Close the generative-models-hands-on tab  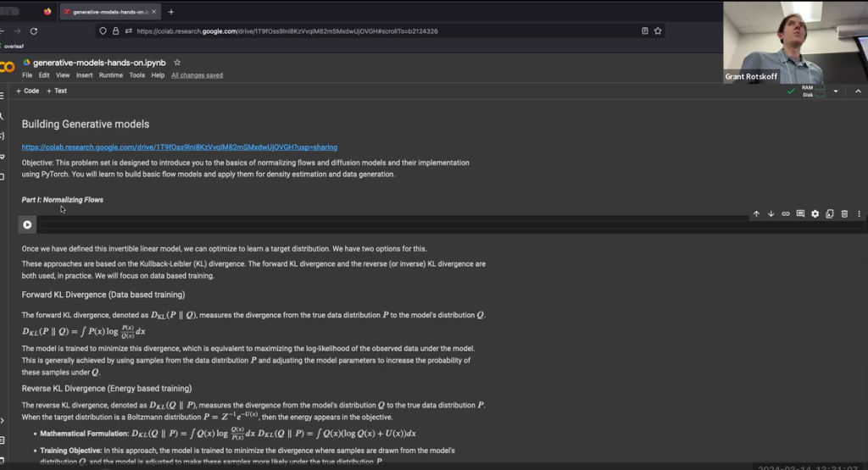[x=154, y=12]
